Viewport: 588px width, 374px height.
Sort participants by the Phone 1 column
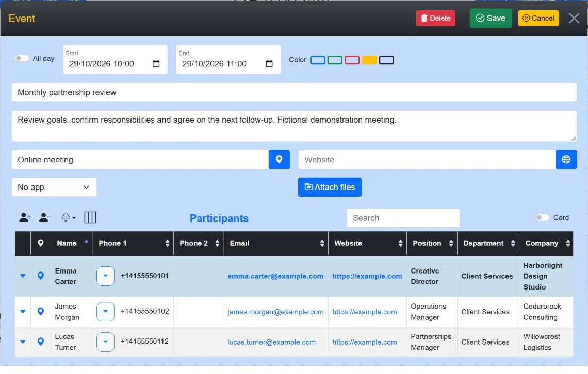(133, 243)
